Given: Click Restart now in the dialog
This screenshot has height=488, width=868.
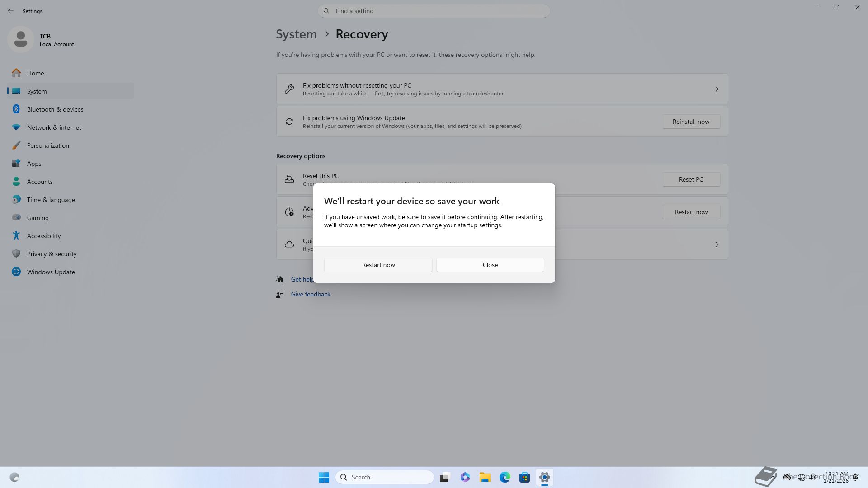Looking at the screenshot, I should 378,265.
